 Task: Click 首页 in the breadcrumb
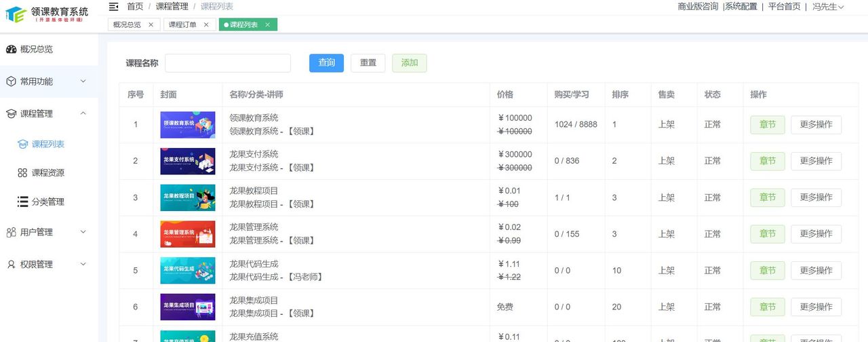pyautogui.click(x=135, y=7)
